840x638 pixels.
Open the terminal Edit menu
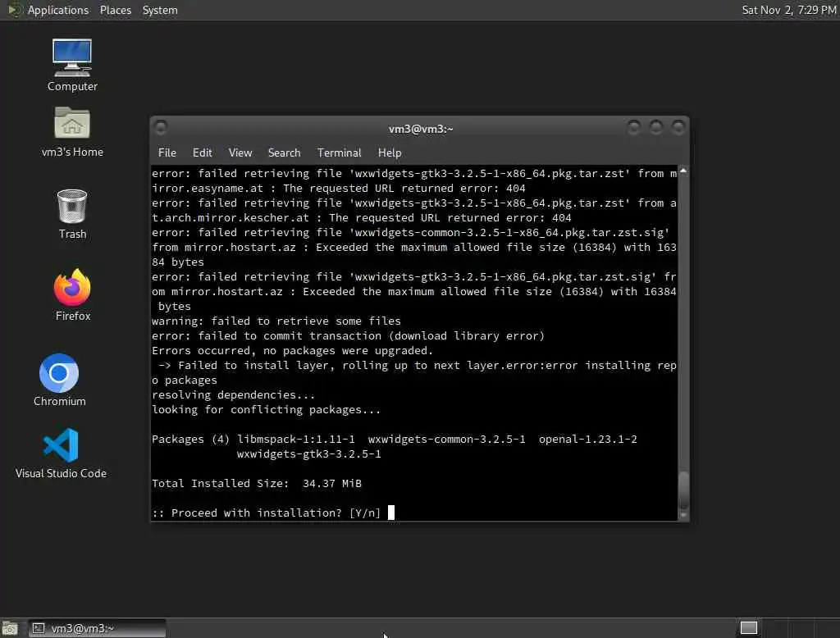(202, 153)
